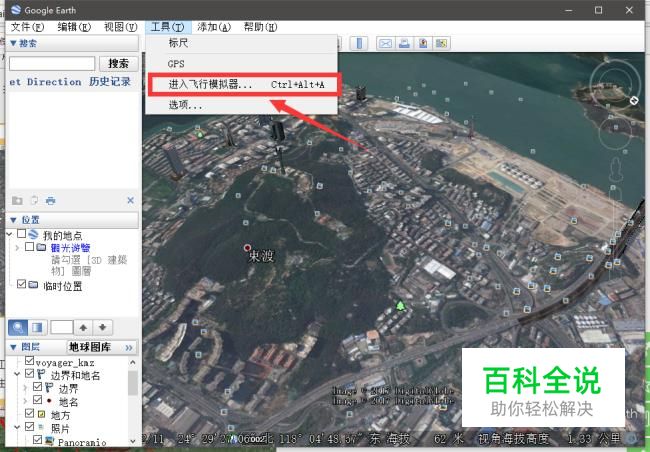Collapse the 搜索 panel triangle
Screen dimensions: 650x452
pyautogui.click(x=13, y=43)
